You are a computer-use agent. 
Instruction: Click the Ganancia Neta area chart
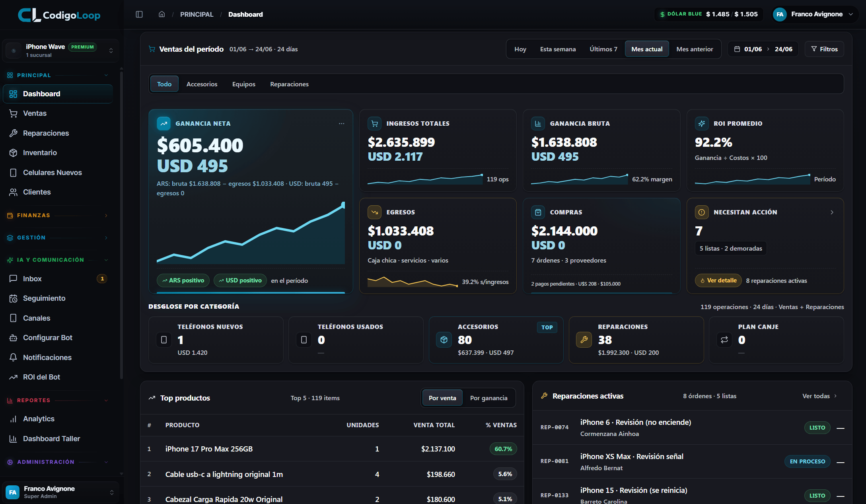pos(251,233)
